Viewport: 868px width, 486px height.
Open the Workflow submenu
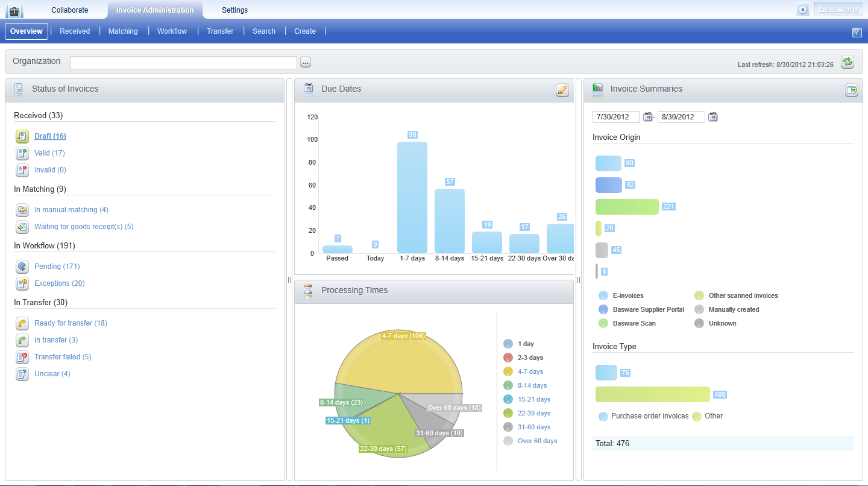pos(172,31)
